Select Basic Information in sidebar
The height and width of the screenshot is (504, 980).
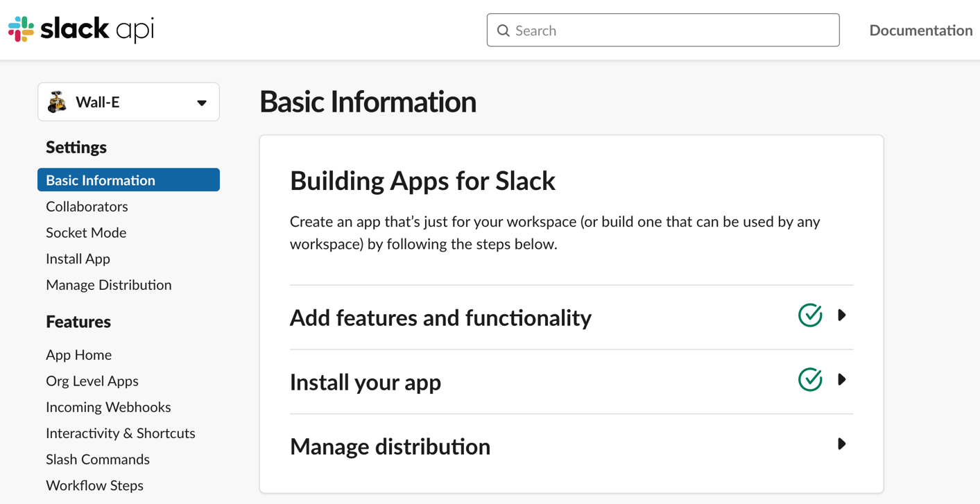(x=128, y=180)
